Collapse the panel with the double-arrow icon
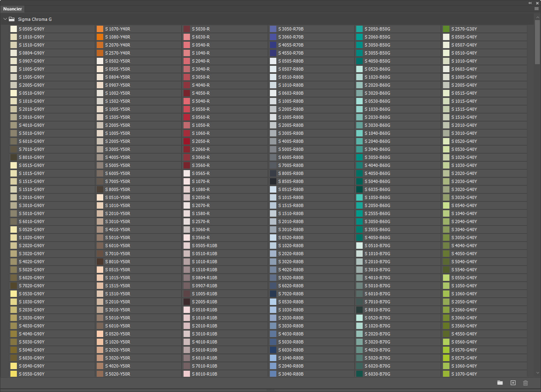The width and height of the screenshot is (541, 392). (x=530, y=3)
